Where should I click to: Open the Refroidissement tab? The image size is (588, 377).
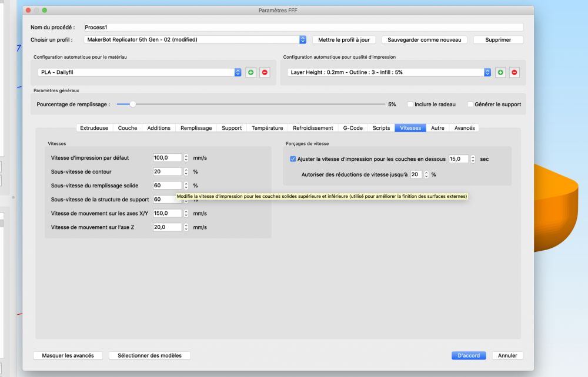point(313,128)
